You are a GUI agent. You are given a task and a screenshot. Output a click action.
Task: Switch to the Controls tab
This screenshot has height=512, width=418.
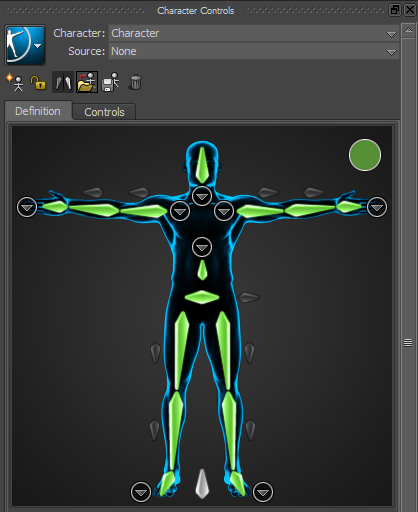tap(104, 112)
